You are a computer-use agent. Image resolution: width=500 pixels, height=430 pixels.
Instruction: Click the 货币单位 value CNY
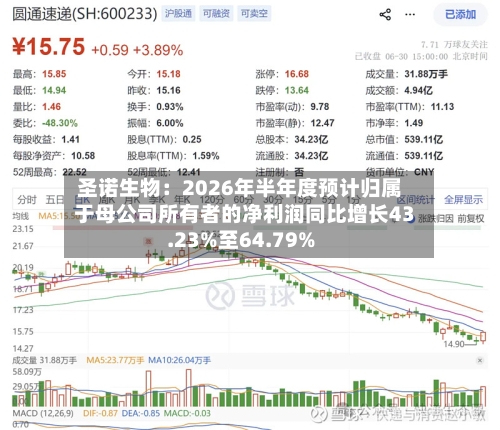424,172
